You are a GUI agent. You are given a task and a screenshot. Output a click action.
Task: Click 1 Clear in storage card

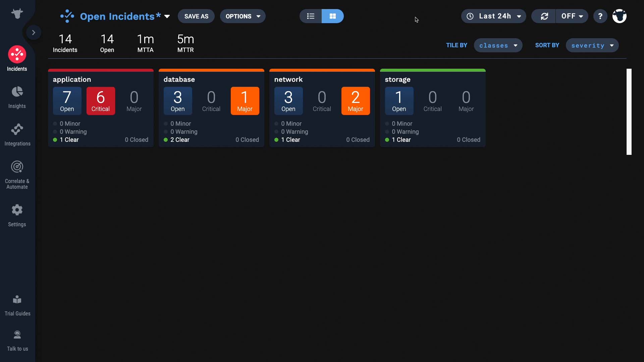(398, 140)
